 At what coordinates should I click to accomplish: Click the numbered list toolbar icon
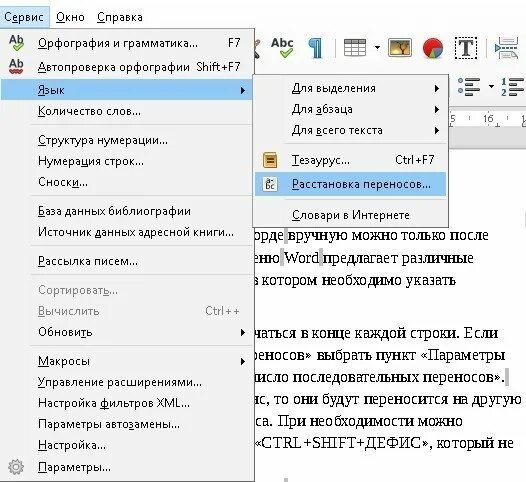(x=513, y=87)
